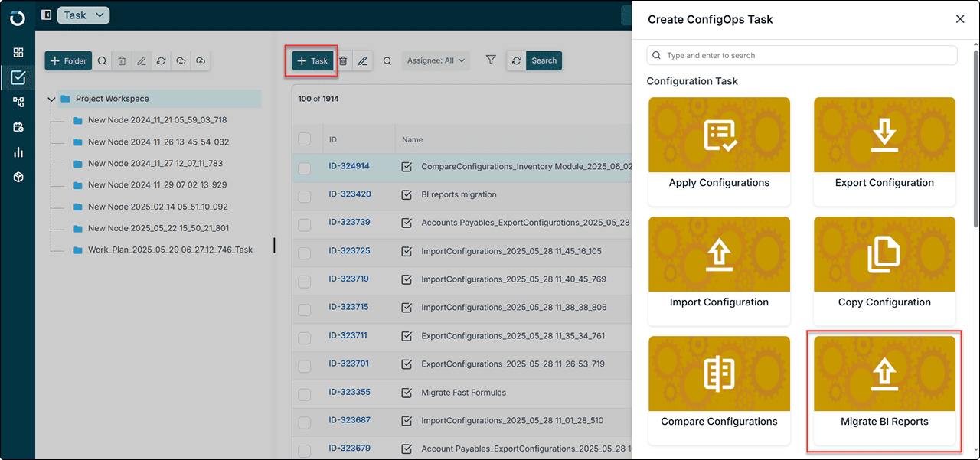Select the Apply Configurations card
This screenshot has width=980, height=460.
pos(719,151)
